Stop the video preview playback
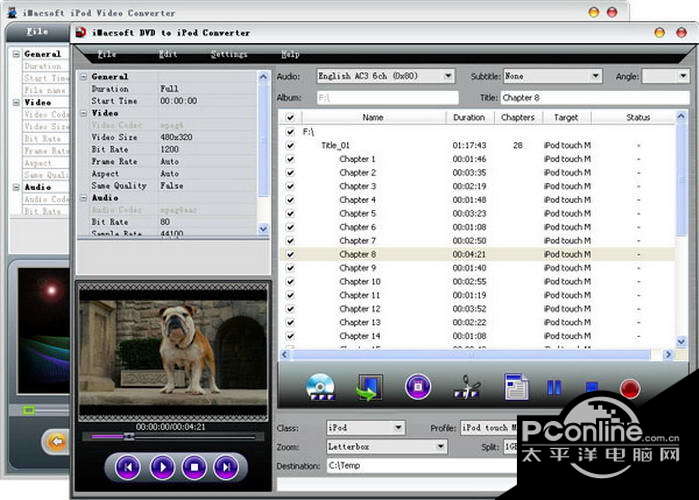 pos(194,466)
